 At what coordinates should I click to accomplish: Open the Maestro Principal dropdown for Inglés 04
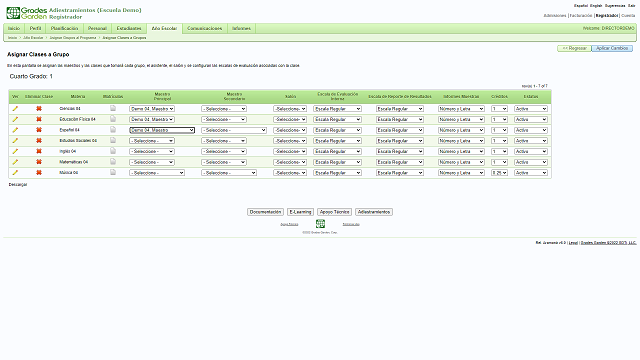click(x=152, y=151)
